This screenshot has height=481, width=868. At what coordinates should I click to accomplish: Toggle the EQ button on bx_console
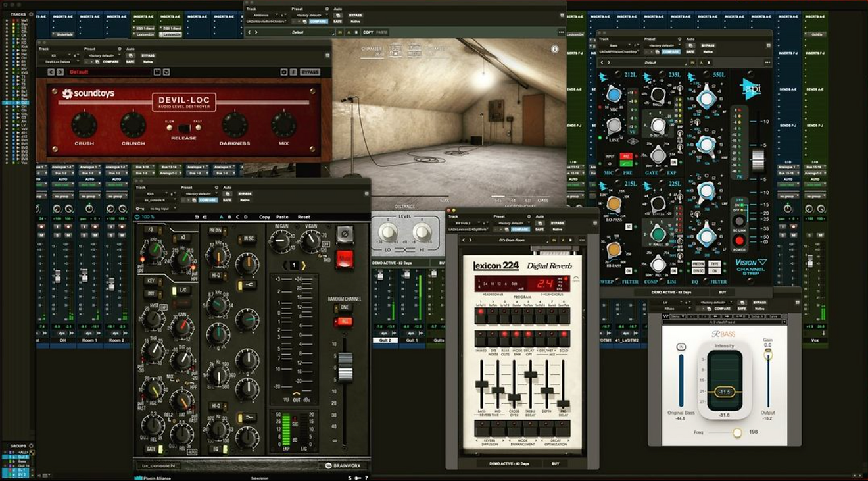tap(217, 449)
